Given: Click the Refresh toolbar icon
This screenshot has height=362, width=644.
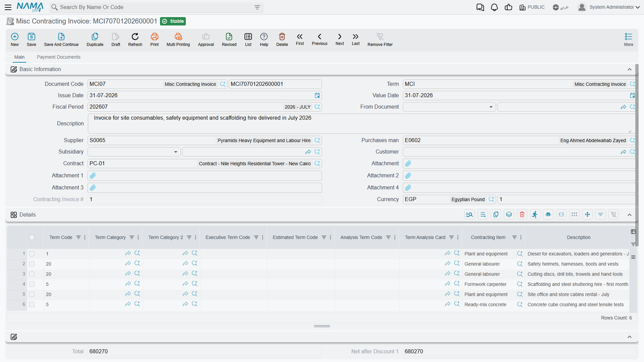Looking at the screenshot, I should [x=135, y=37].
